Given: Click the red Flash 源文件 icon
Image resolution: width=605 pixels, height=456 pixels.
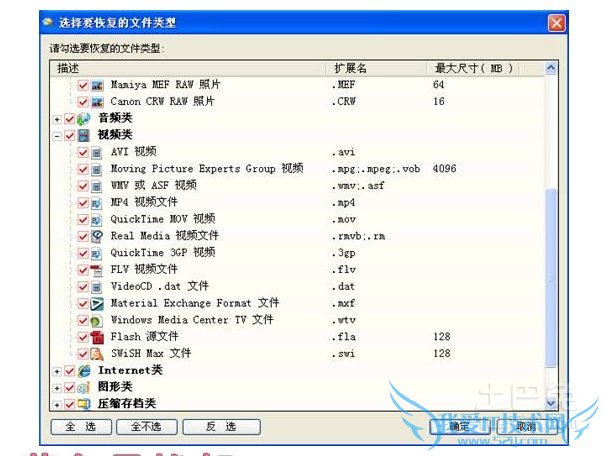Looking at the screenshot, I should tap(97, 338).
